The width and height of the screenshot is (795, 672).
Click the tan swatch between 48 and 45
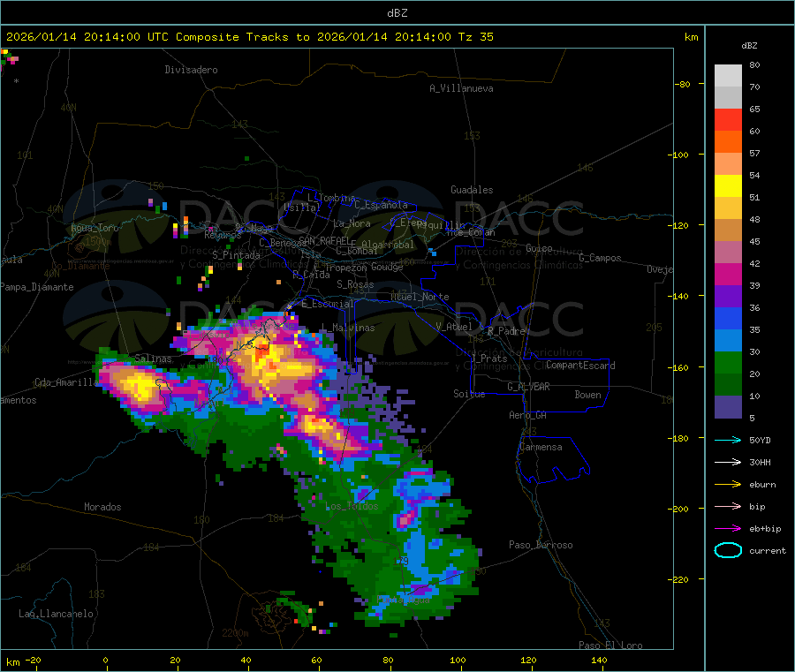click(x=728, y=230)
